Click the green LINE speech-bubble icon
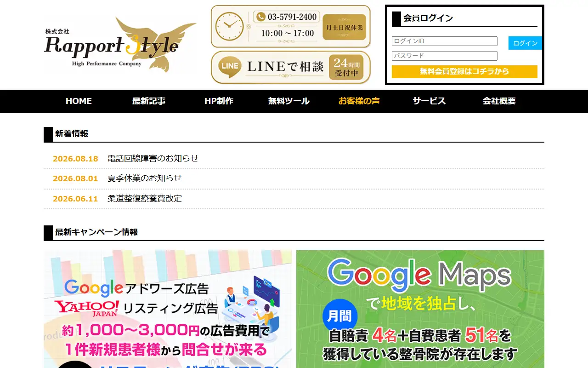The image size is (588, 368). [230, 67]
